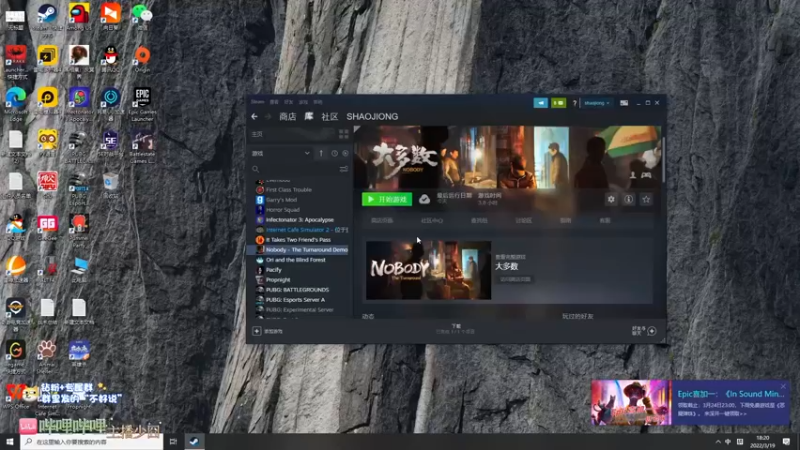This screenshot has height=450, width=800.
Task: Open friends and chat plus icon
Action: tap(652, 331)
